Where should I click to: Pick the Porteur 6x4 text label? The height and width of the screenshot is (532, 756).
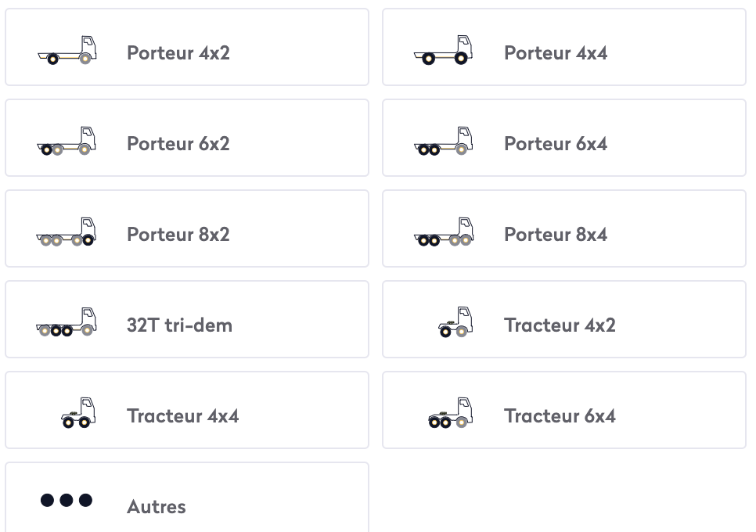pyautogui.click(x=556, y=144)
